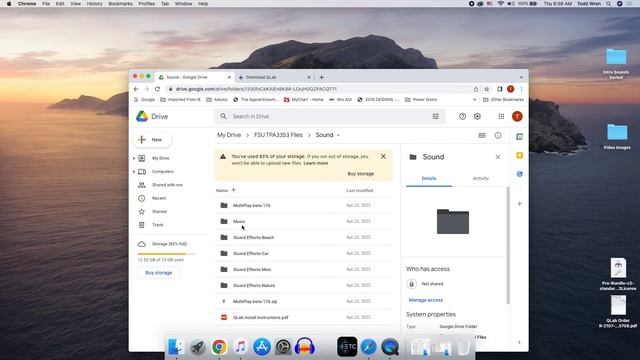Switch to the Activity tab

[x=480, y=178]
